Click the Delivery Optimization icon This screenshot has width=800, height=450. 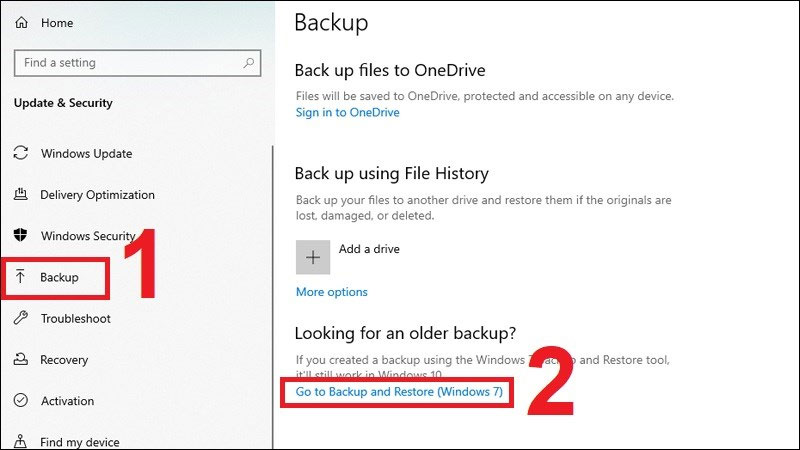click(x=20, y=195)
